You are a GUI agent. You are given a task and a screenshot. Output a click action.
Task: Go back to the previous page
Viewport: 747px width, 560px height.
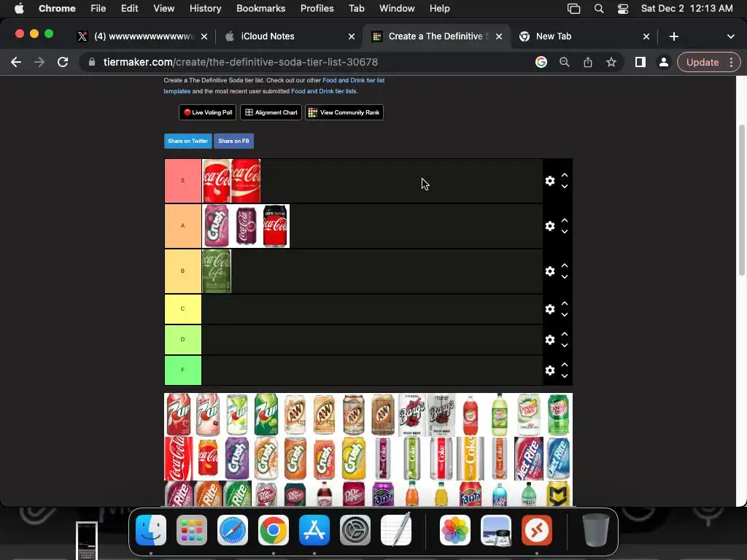[x=16, y=63]
